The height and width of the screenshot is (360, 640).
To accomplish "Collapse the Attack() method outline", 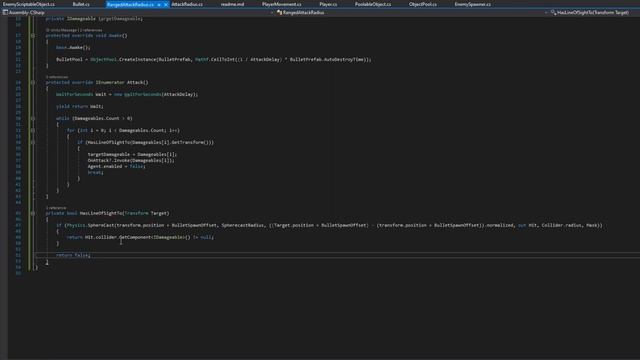I will (x=33, y=82).
